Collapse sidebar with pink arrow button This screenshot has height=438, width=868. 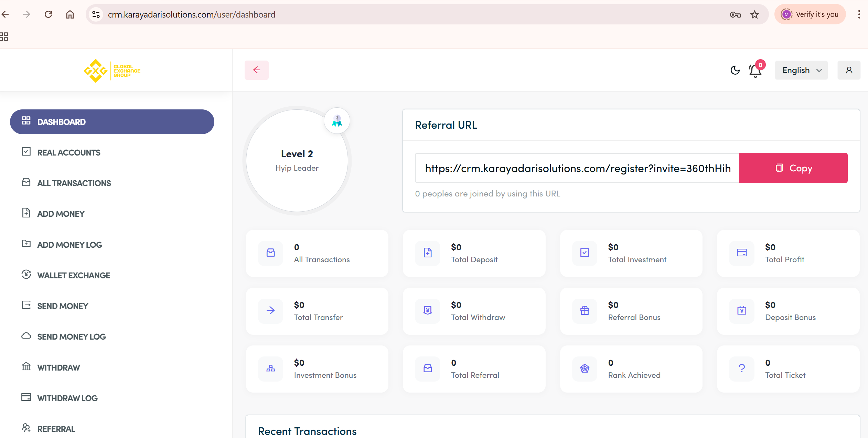point(257,70)
